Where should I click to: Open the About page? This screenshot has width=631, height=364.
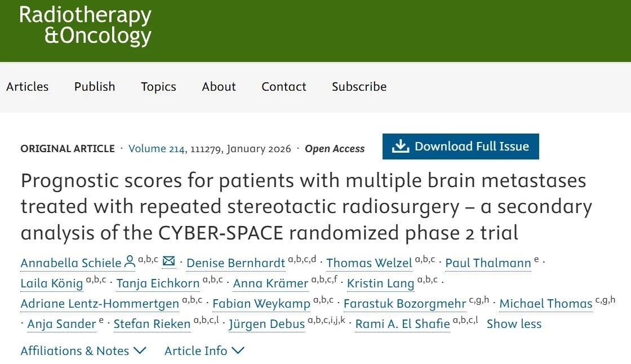219,87
